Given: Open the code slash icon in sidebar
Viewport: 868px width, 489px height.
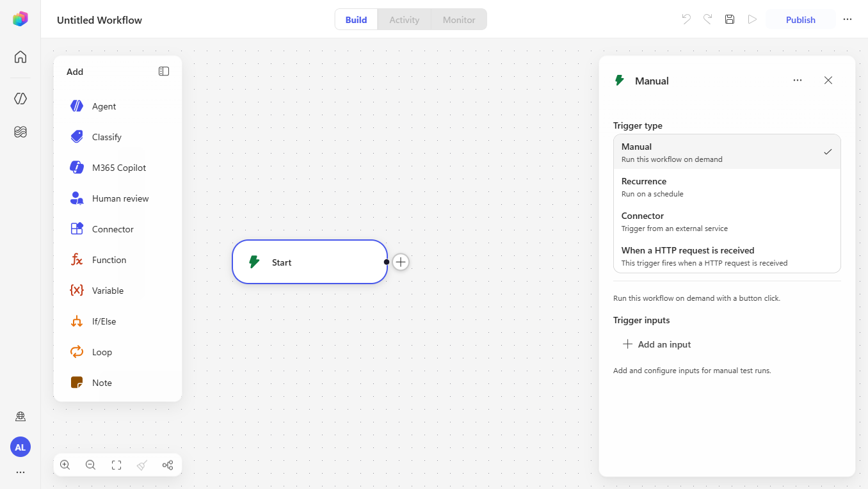Looking at the screenshot, I should pos(20,99).
